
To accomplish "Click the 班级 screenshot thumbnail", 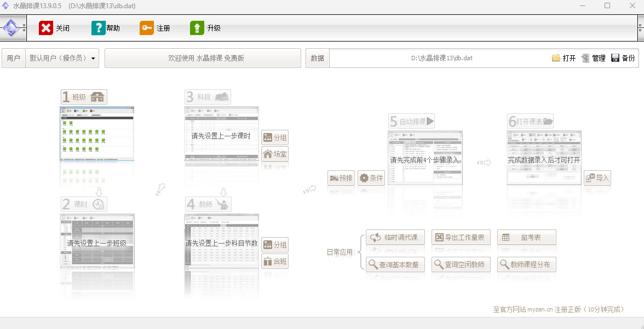I will 97,133.
